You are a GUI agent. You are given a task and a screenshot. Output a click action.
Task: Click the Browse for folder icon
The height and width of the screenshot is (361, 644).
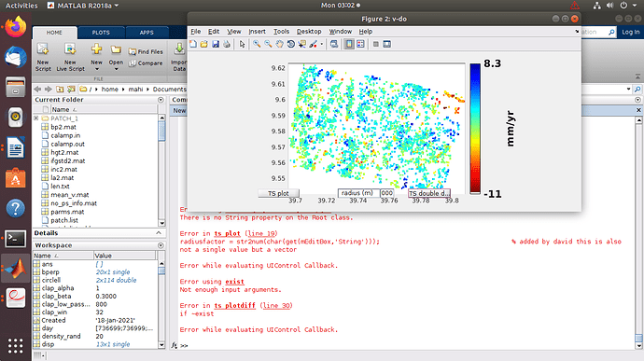pyautogui.click(x=72, y=90)
